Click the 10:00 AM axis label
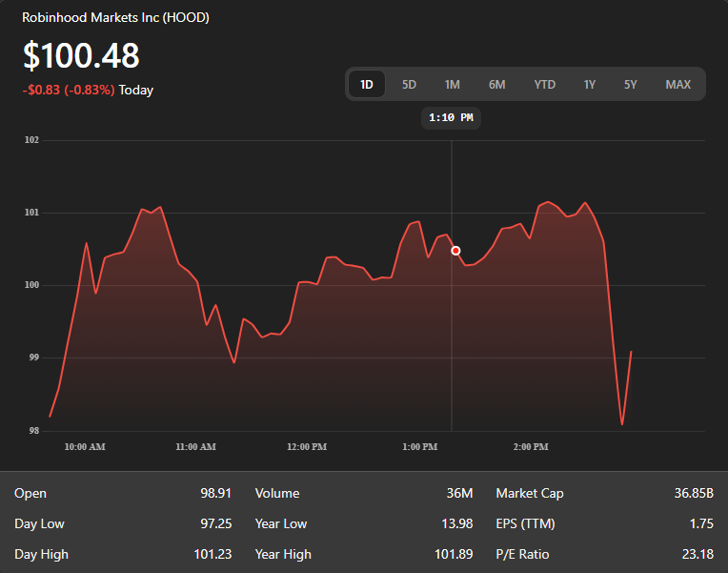This screenshot has height=573, width=728. 85,446
